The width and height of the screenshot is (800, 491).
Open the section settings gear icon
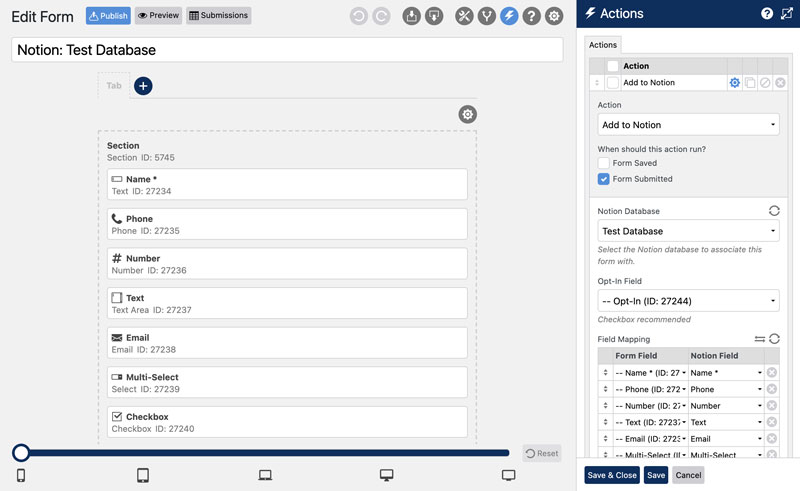(x=467, y=114)
